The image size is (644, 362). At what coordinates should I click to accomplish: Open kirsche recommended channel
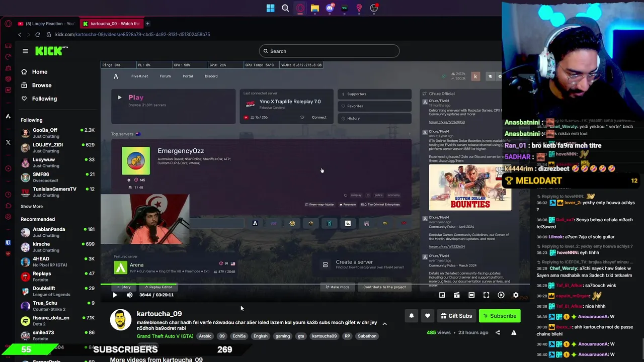click(x=58, y=247)
